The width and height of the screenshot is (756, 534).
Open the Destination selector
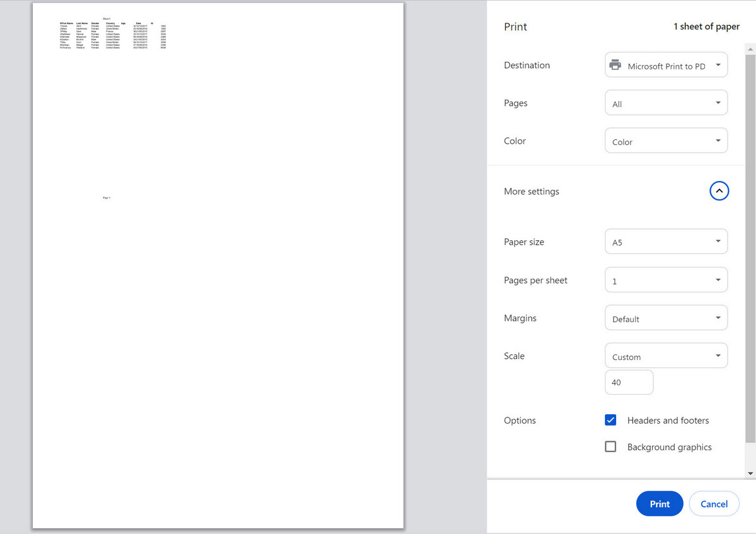click(x=666, y=64)
